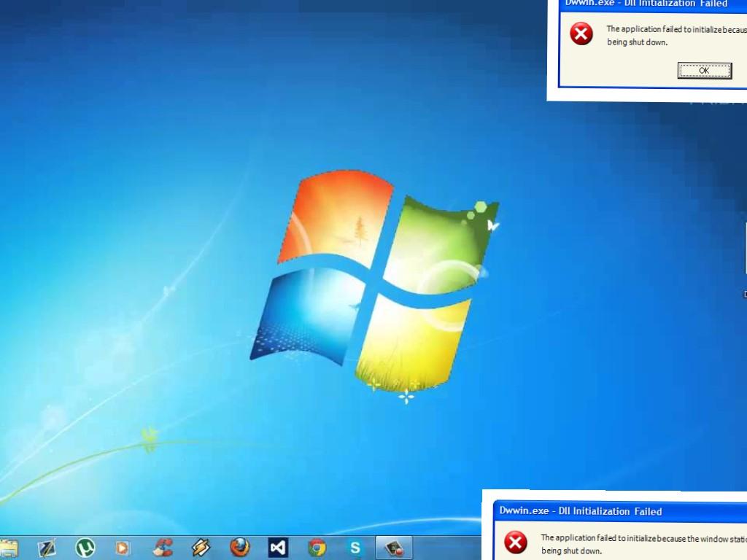
Task: Launch Google Chrome from the taskbar
Action: 317,547
